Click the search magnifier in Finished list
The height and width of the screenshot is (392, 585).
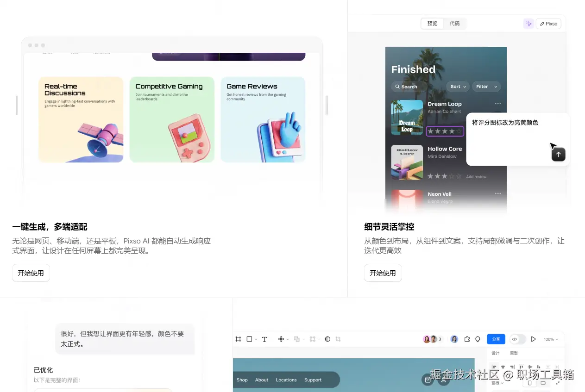(x=397, y=87)
